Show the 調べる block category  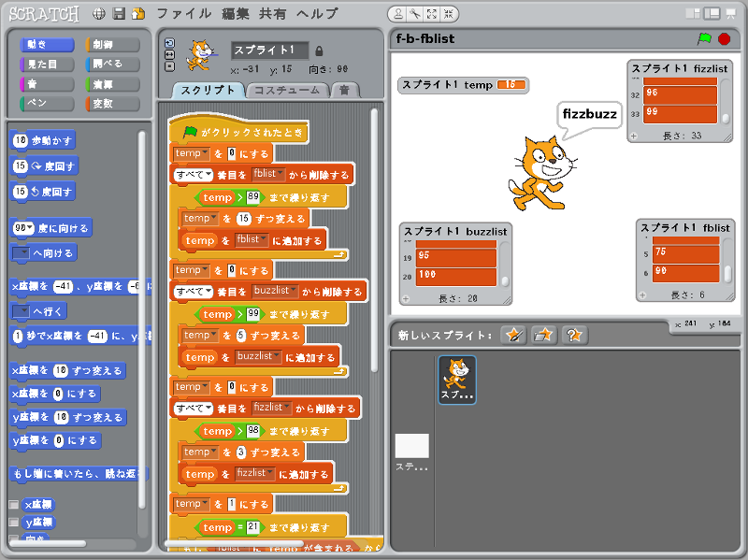(112, 65)
